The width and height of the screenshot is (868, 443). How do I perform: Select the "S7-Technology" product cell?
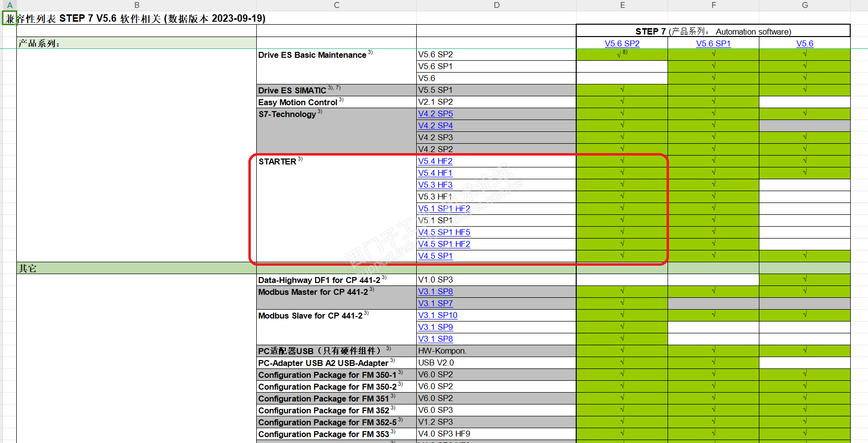coord(337,131)
